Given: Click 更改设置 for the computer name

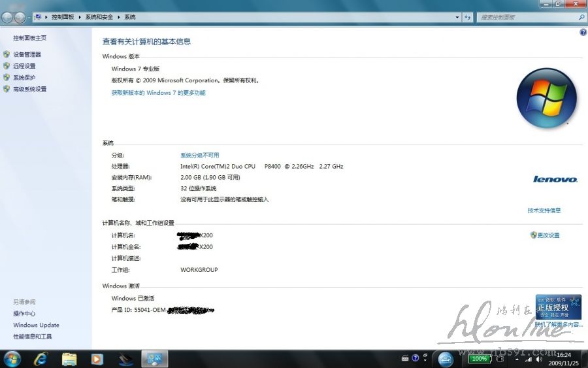Looking at the screenshot, I should pyautogui.click(x=548, y=235).
